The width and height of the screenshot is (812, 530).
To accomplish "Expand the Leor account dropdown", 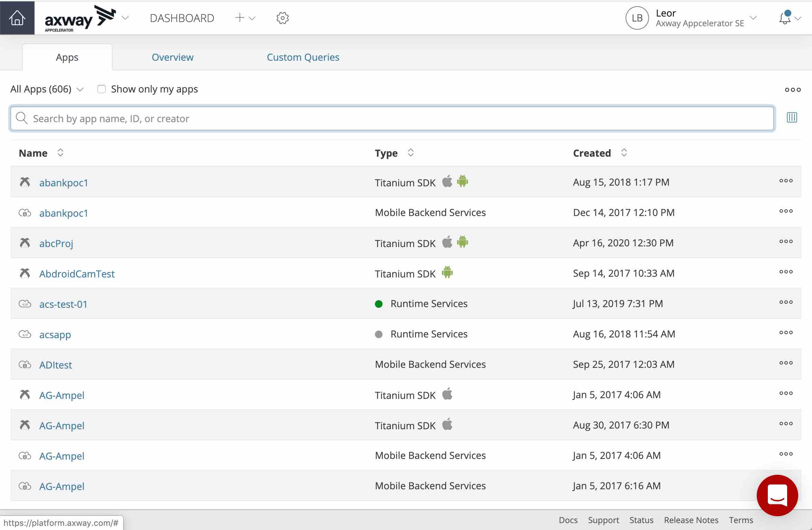I will [x=753, y=18].
